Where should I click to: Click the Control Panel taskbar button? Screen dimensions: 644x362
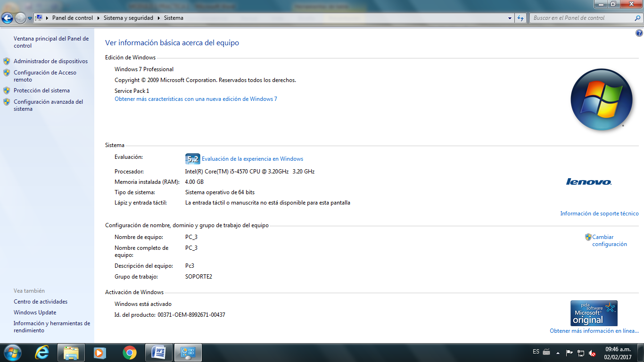pos(188,353)
